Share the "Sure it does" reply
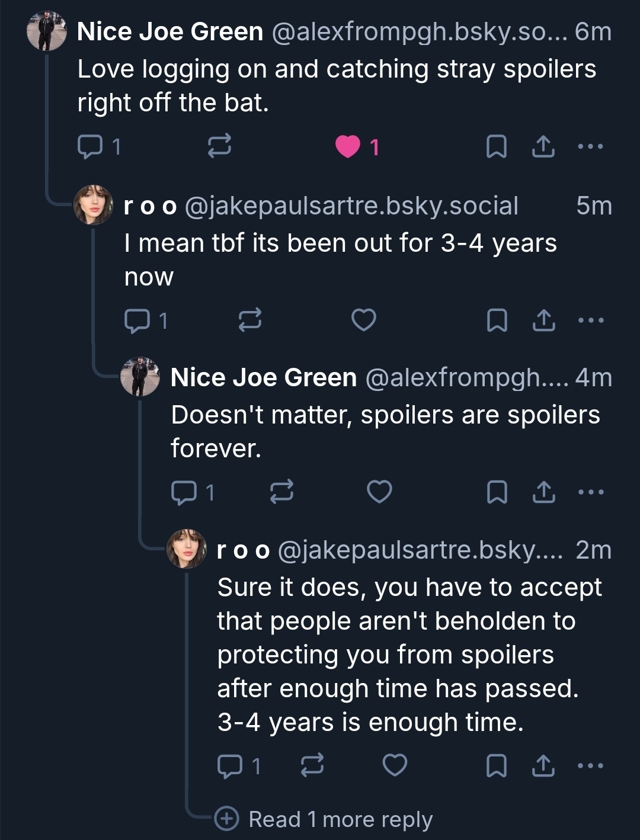Screen dimensions: 640x840 (543, 766)
